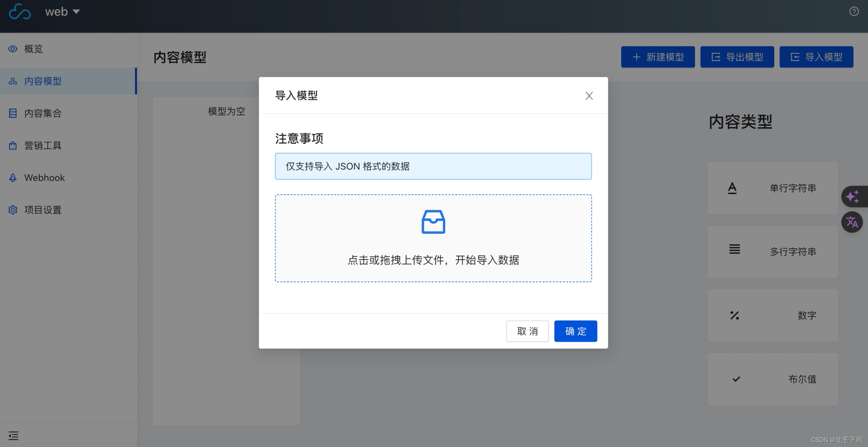Collapse the sidebar using bottom icon
This screenshot has height=447, width=868.
(x=13, y=435)
